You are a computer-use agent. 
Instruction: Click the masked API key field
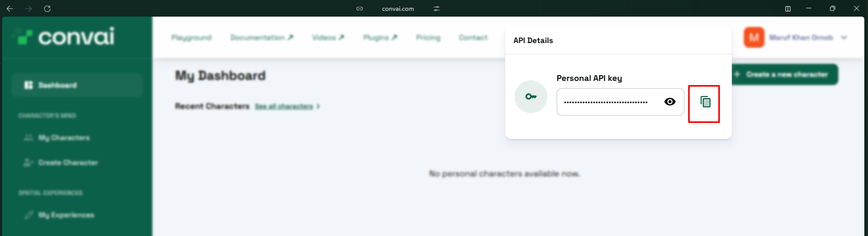[x=606, y=102]
